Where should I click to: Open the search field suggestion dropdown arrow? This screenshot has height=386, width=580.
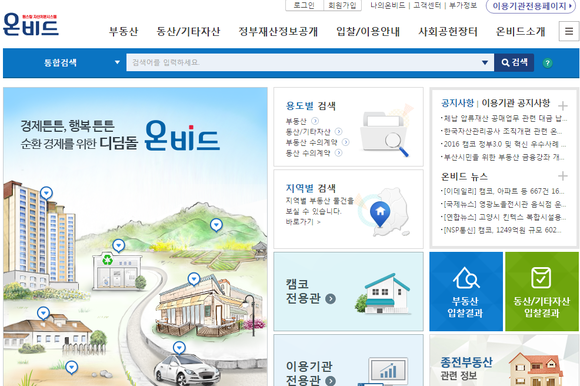tap(485, 62)
